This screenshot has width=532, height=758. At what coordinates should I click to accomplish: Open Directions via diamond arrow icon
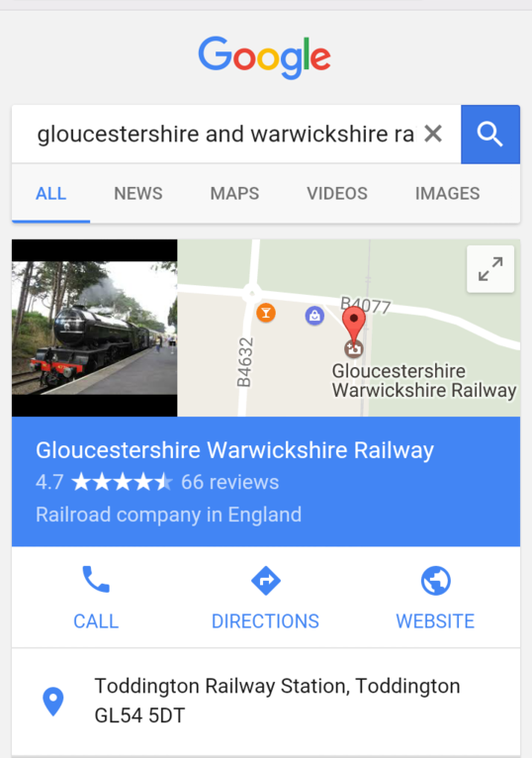(x=266, y=580)
